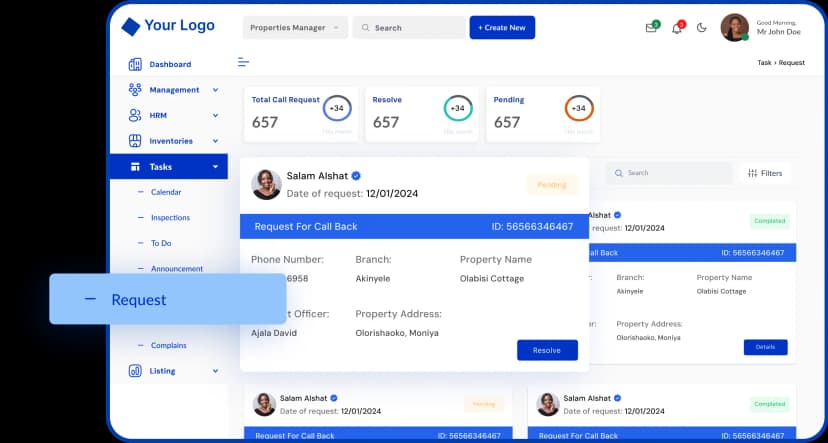Open To Do under Tasks
Screen dimensions: 828x443
(x=161, y=243)
